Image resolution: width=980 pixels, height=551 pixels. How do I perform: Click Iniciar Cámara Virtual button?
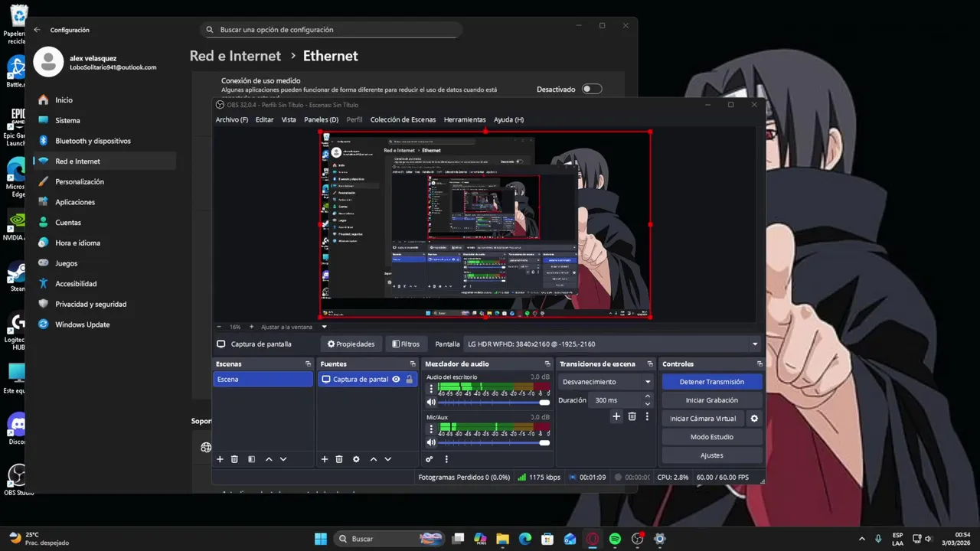[x=703, y=419]
